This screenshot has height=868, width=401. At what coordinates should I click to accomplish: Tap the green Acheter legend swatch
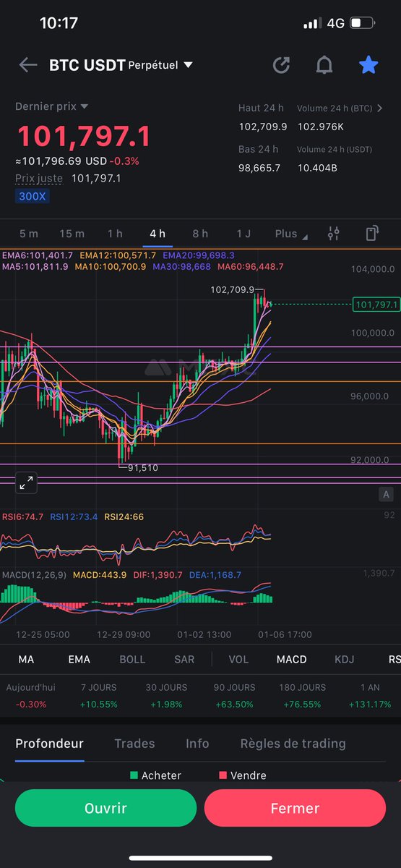pos(134,775)
